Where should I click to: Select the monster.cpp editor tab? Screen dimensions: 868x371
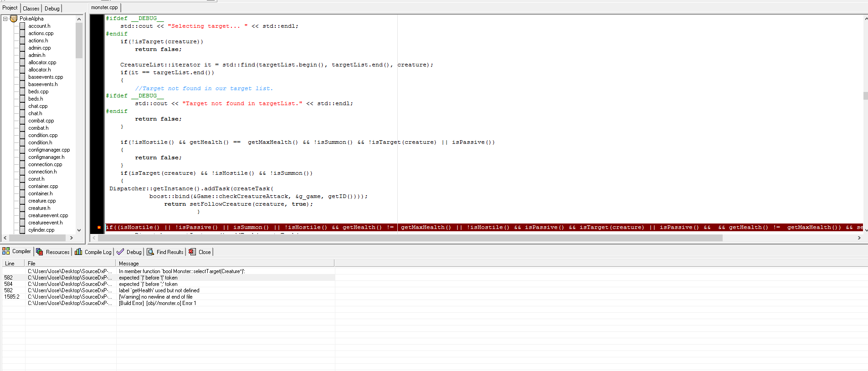[104, 7]
